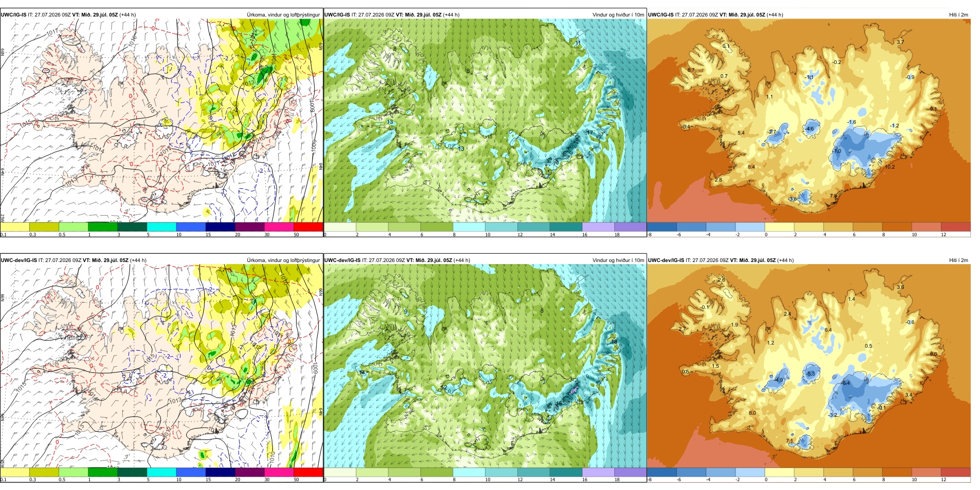Open the bottom UWC-dev/IG-IS 2m temperature map

coord(809,366)
